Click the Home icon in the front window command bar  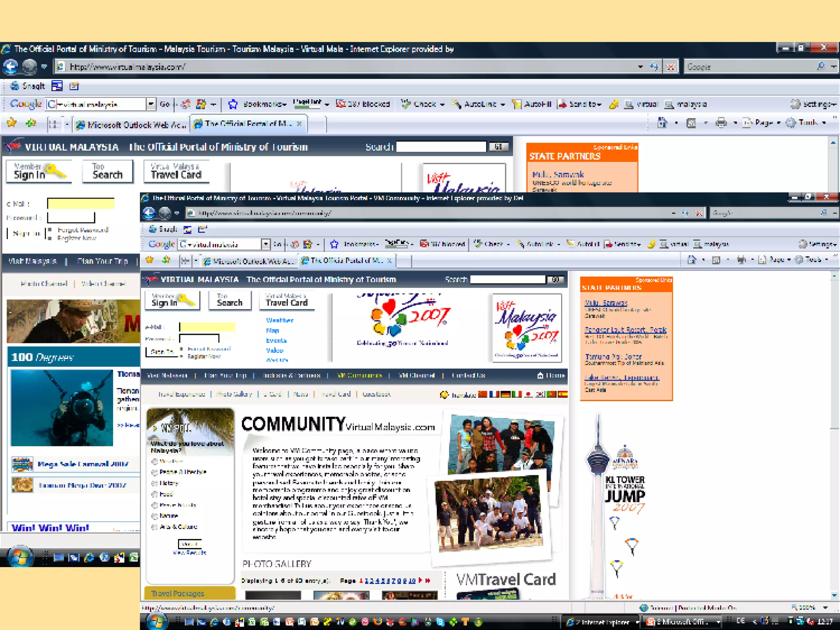point(692,260)
